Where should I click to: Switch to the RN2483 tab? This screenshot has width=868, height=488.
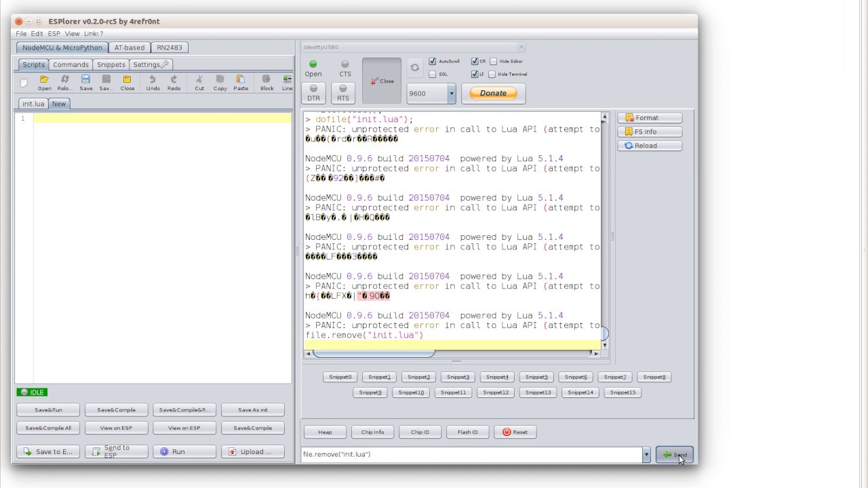tap(170, 47)
